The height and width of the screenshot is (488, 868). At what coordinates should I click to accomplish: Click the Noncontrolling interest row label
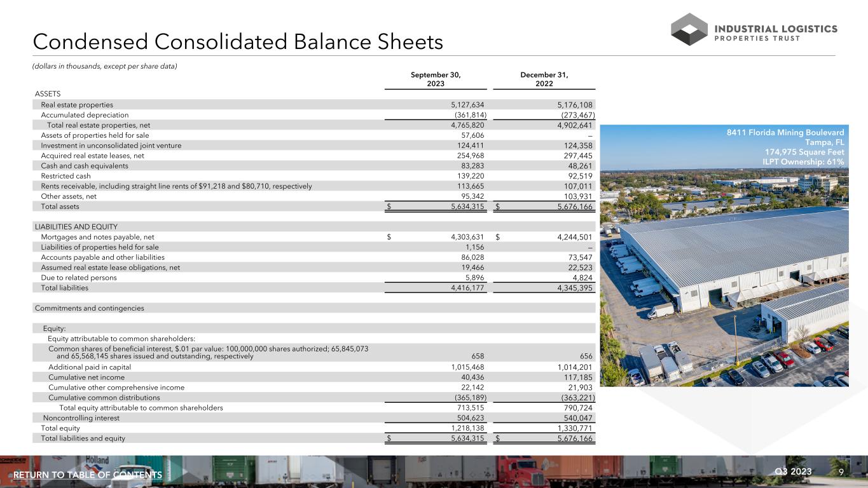coord(81,418)
